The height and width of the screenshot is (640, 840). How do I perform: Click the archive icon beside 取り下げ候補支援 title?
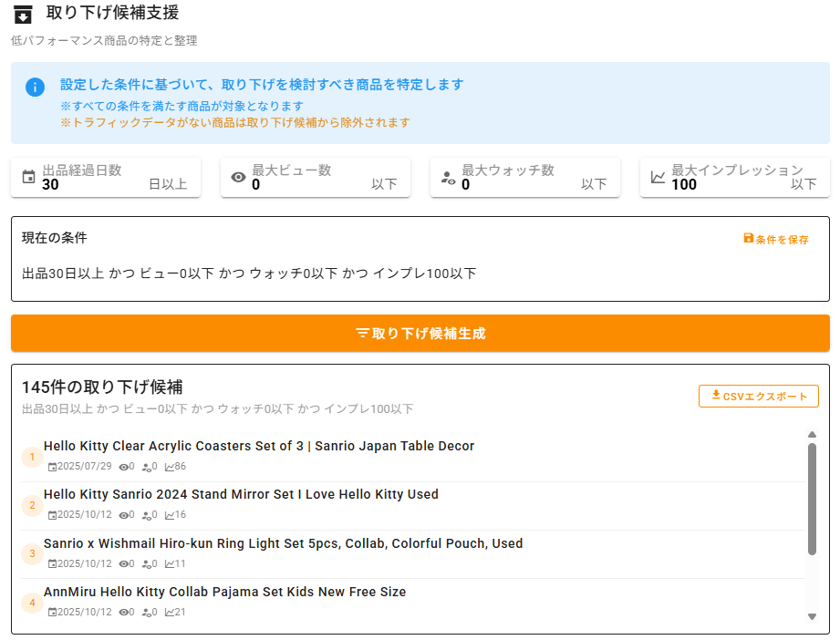click(23, 14)
